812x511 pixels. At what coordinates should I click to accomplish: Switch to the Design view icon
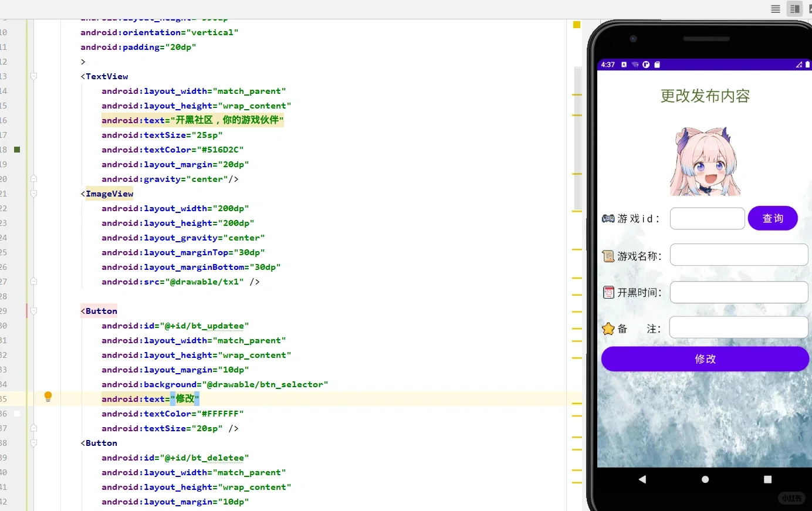(x=810, y=9)
